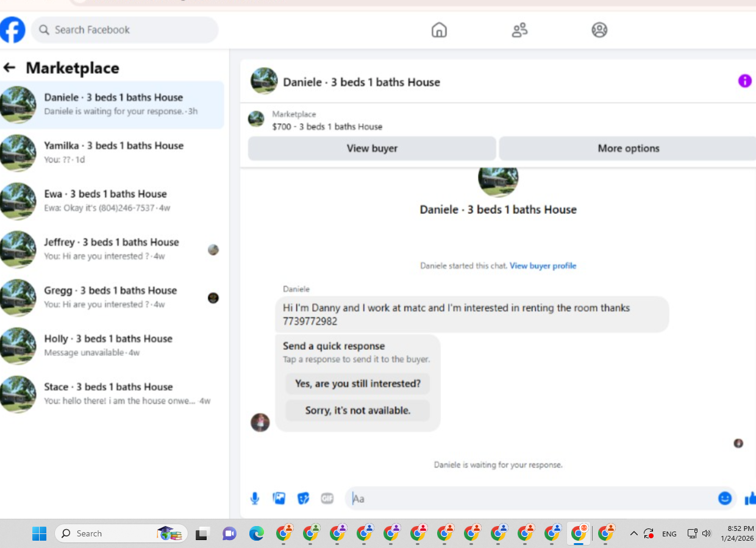The height and width of the screenshot is (548, 756).
Task: Choose a sticker icon
Action: point(303,499)
